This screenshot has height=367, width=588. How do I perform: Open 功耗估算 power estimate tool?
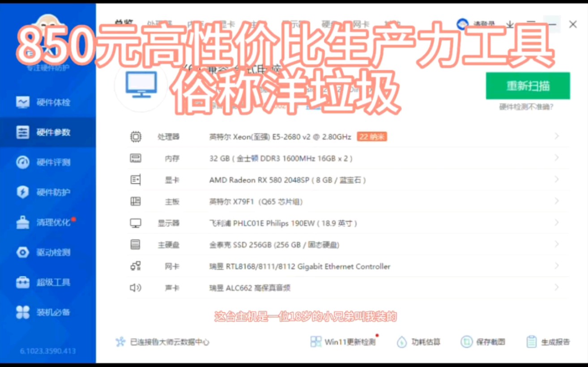[x=418, y=342]
